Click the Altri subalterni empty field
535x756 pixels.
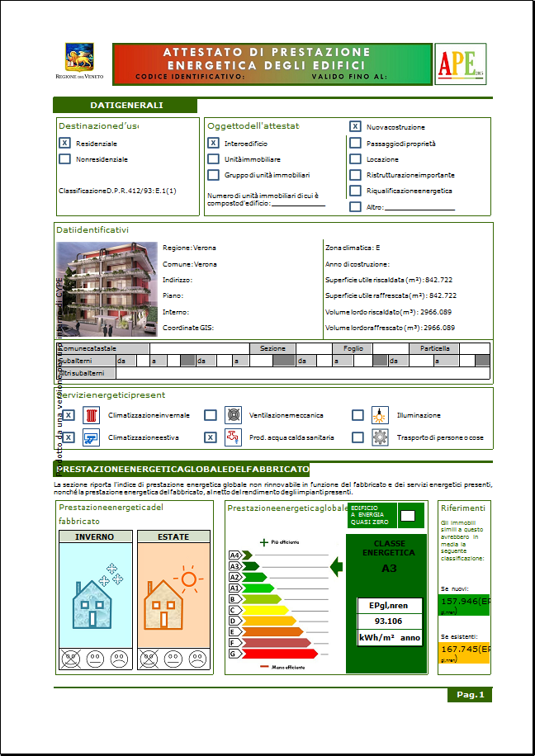point(303,373)
